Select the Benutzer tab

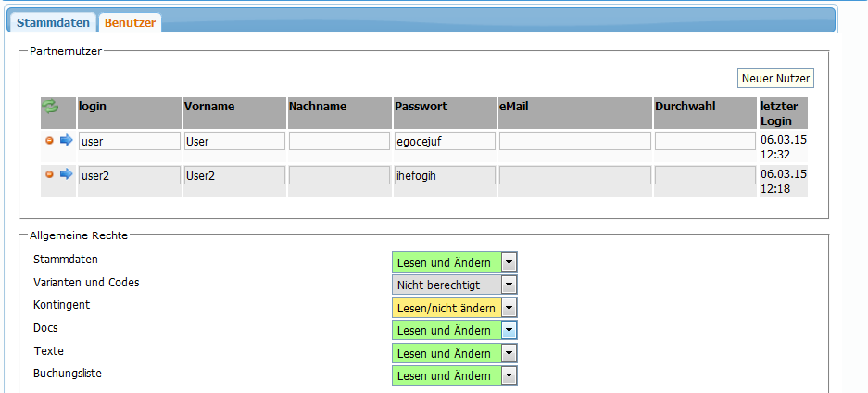pos(130,22)
